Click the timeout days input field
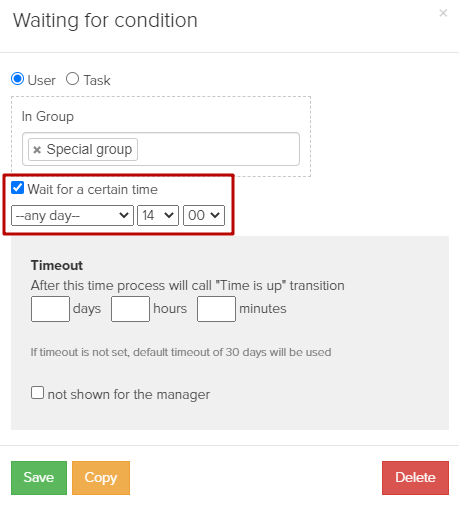This screenshot has height=505, width=459. pyautogui.click(x=50, y=309)
